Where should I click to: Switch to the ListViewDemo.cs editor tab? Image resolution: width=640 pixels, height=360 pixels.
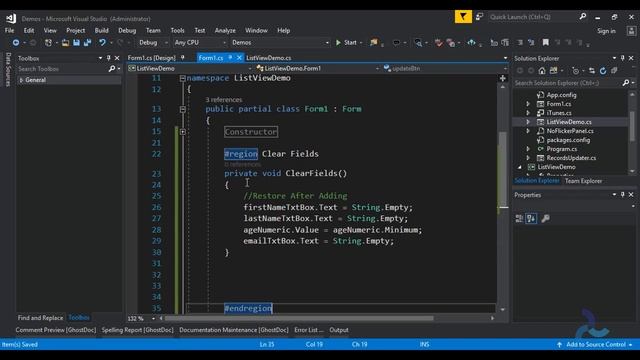point(269,58)
